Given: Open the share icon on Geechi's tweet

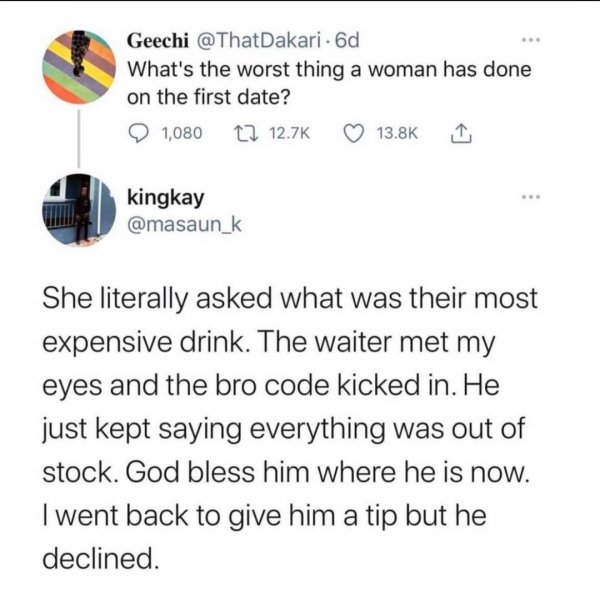Looking at the screenshot, I should 459,132.
